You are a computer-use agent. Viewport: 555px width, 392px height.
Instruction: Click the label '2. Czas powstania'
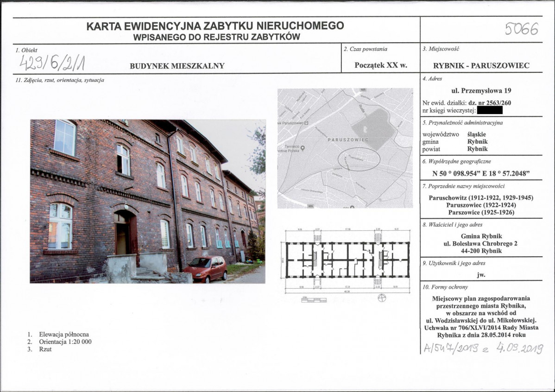pos(365,49)
